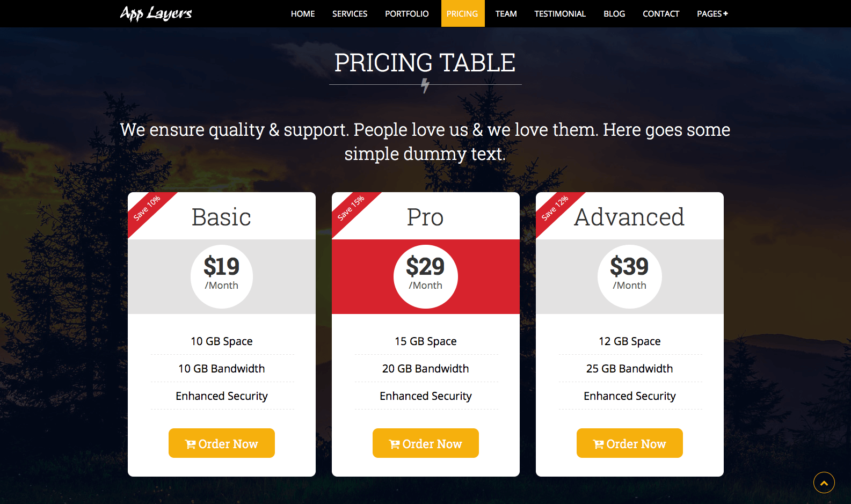The height and width of the screenshot is (504, 851).
Task: Navigate to the Team section
Action: point(506,13)
